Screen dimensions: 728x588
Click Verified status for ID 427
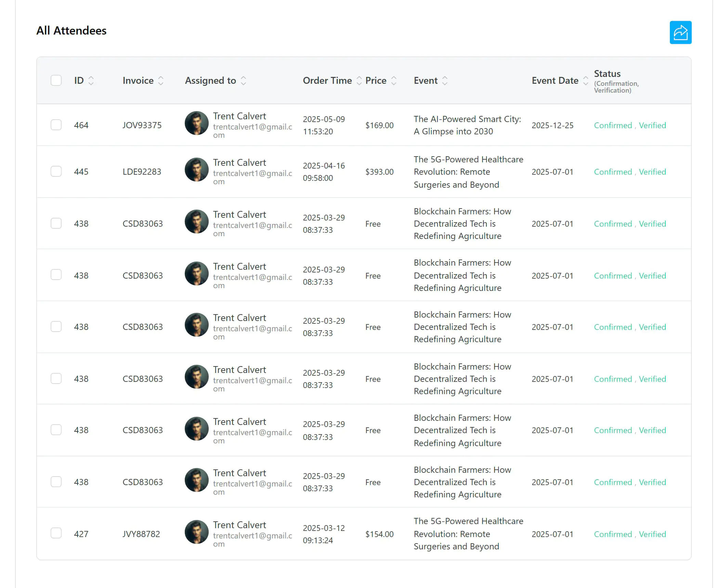tap(652, 534)
